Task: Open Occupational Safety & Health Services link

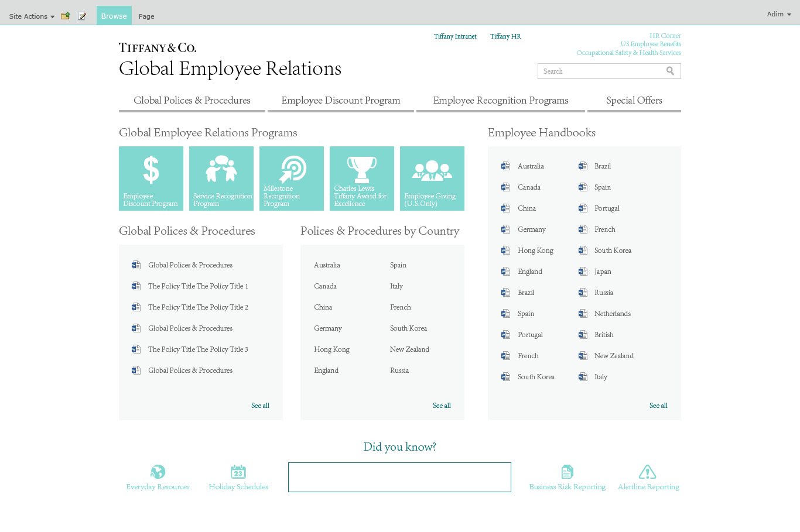Action: (628, 53)
